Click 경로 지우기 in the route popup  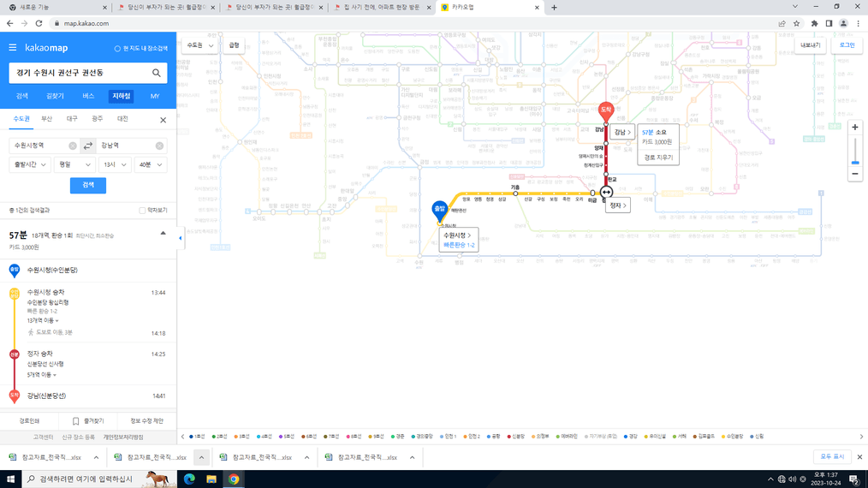658,158
